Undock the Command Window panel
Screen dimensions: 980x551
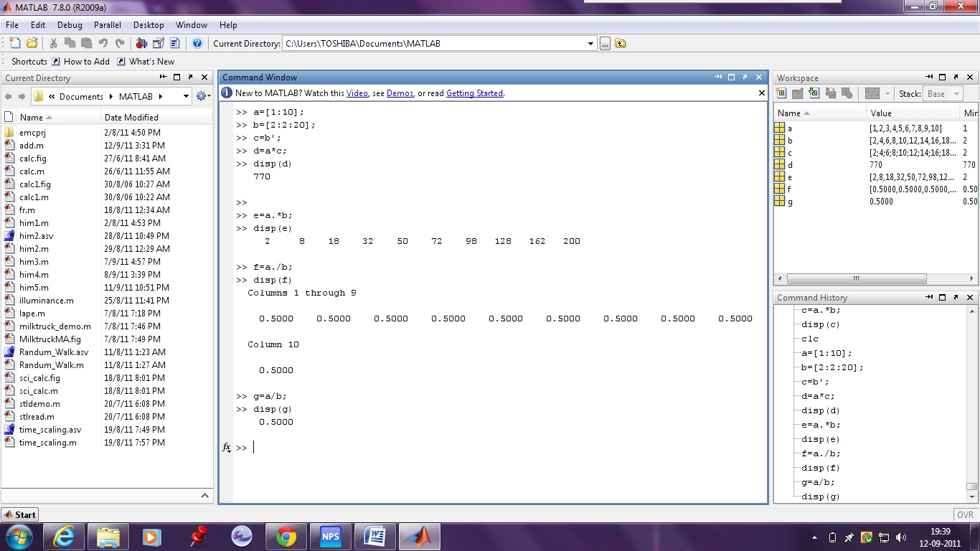(x=743, y=77)
